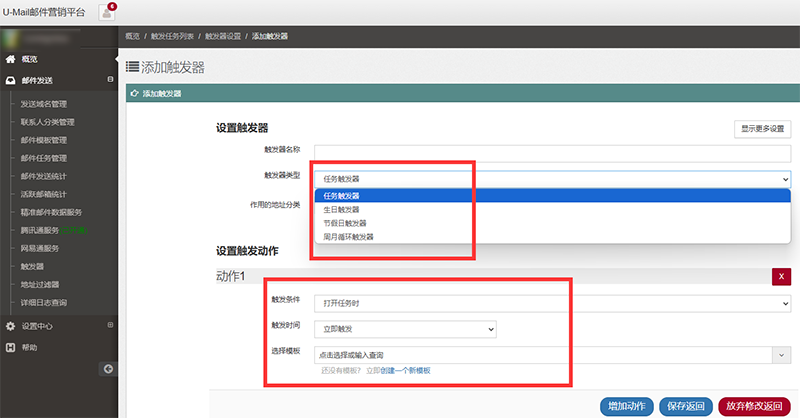800x418 pixels.
Task: Remove 动作1 with the red X button
Action: tap(781, 275)
